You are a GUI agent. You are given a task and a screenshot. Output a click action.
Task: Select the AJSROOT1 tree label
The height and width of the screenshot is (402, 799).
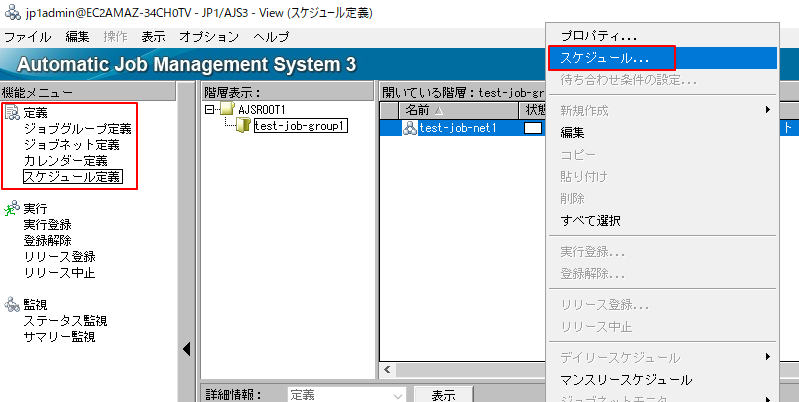coord(262,109)
